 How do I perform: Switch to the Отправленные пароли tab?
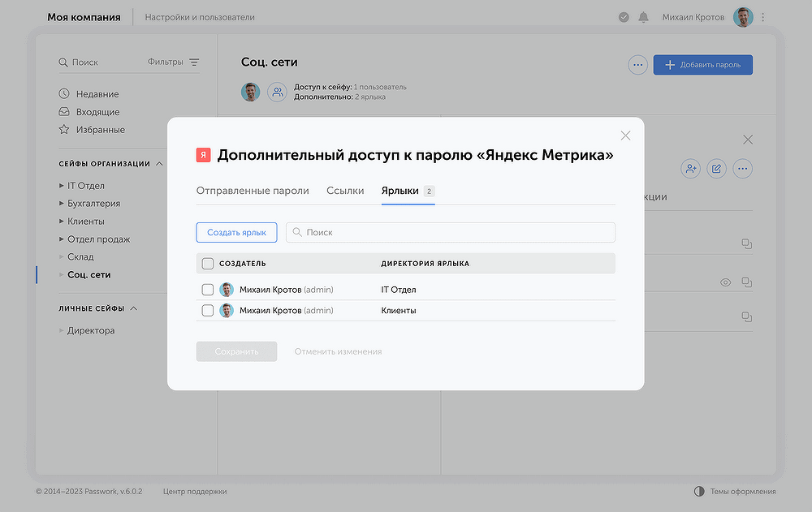(253, 191)
